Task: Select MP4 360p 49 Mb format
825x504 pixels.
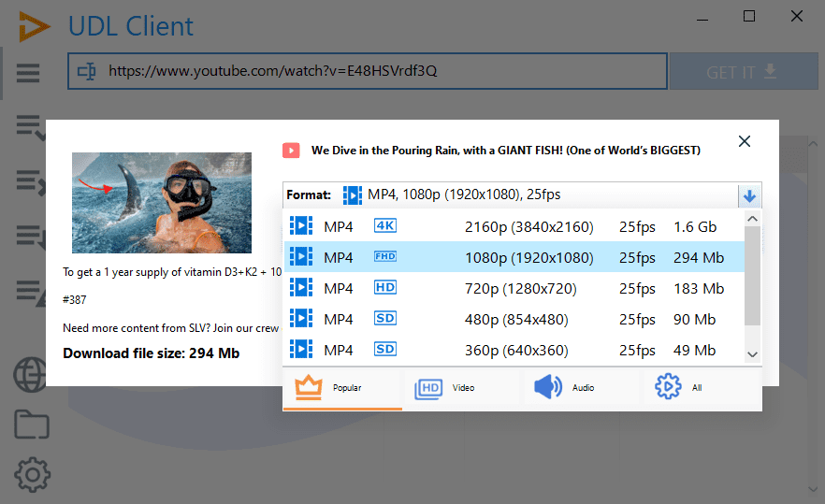Action: (514, 350)
